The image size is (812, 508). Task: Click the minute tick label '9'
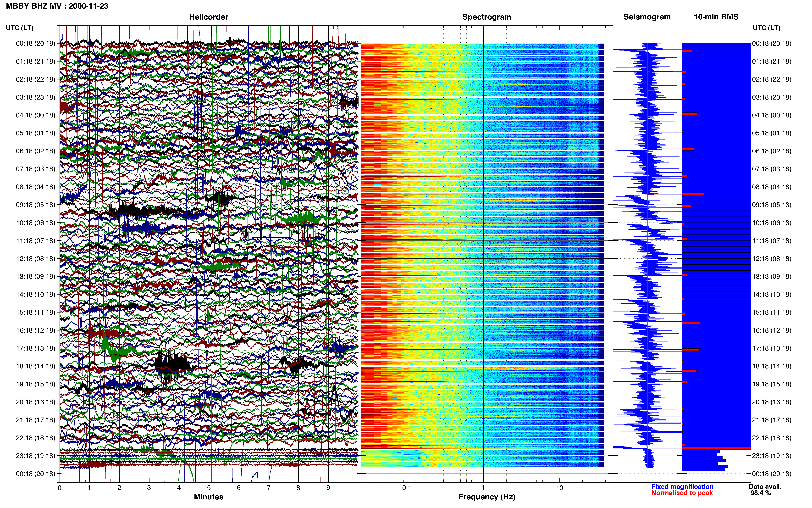tap(328, 487)
